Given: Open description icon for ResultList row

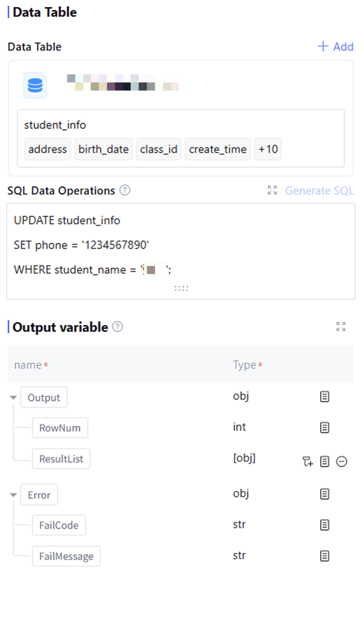Looking at the screenshot, I should click(x=324, y=461).
